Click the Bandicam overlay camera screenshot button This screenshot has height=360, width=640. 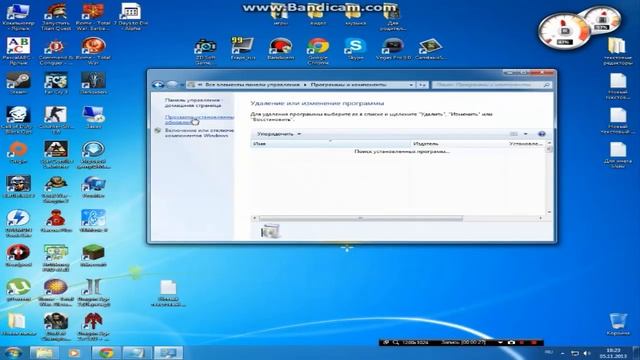[x=511, y=342]
